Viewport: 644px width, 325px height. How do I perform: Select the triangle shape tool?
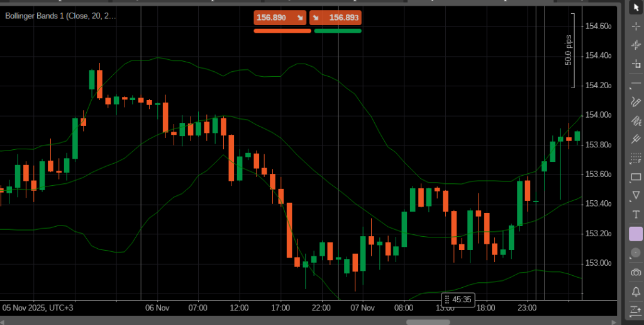636,197
